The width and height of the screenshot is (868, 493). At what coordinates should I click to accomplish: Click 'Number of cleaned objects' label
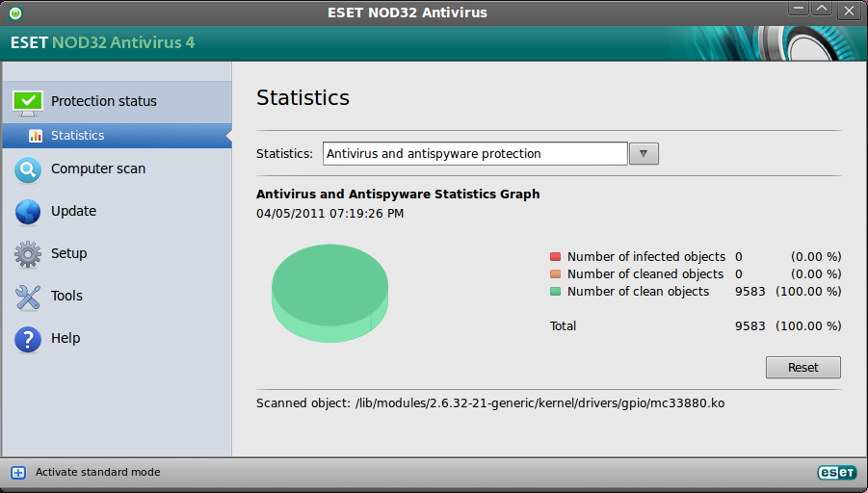point(645,273)
